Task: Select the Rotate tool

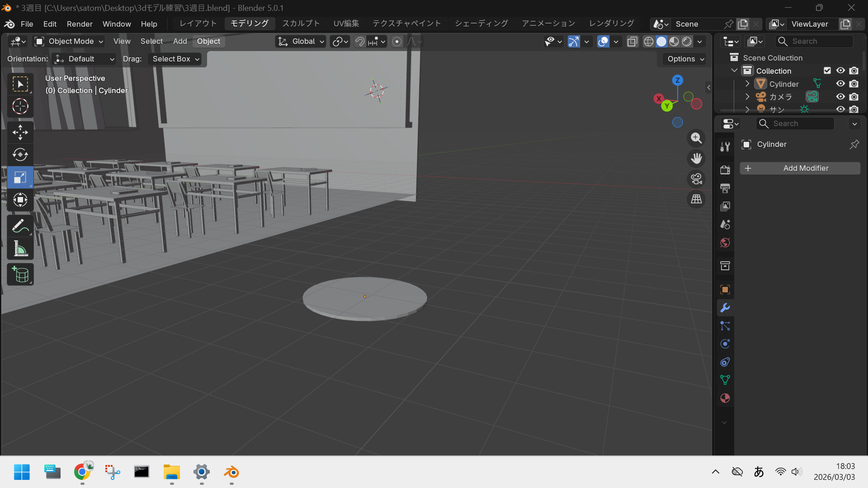Action: click(x=20, y=155)
